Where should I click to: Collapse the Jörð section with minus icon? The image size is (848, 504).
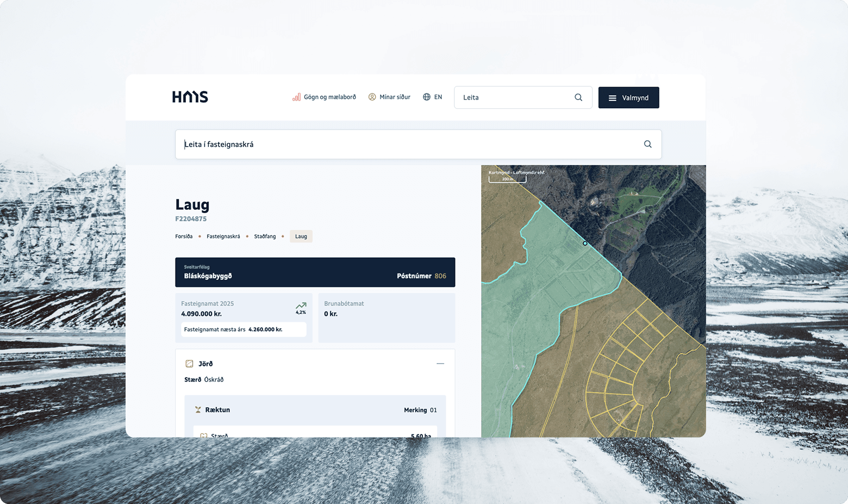coord(440,364)
